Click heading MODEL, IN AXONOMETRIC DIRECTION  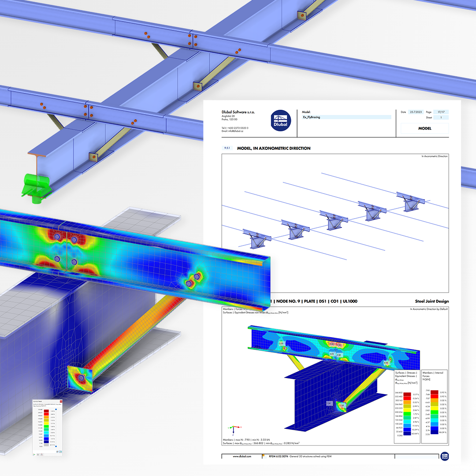click(x=274, y=149)
